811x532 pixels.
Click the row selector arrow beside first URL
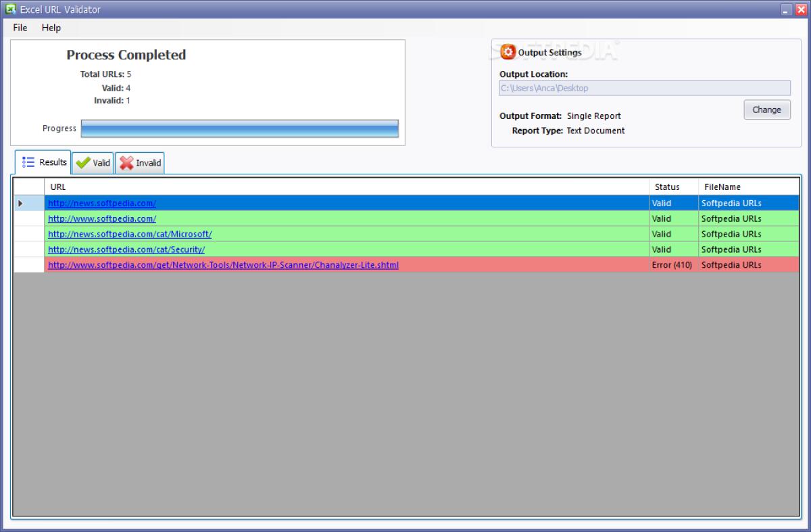coord(20,203)
